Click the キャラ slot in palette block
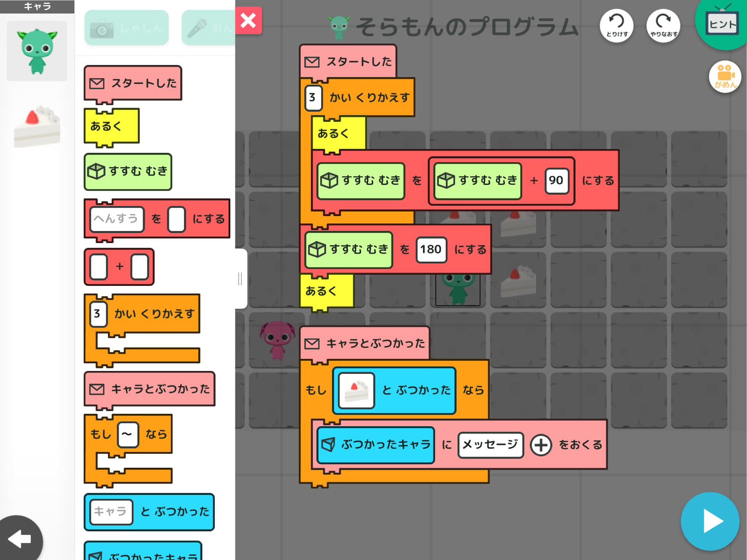The height and width of the screenshot is (560, 747). [111, 511]
